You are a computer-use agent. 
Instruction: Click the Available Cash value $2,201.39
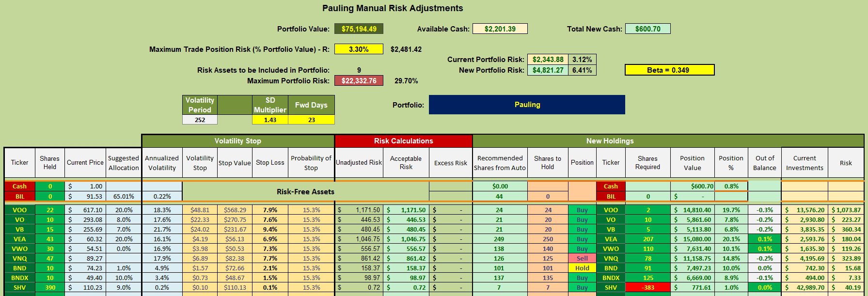(x=500, y=29)
